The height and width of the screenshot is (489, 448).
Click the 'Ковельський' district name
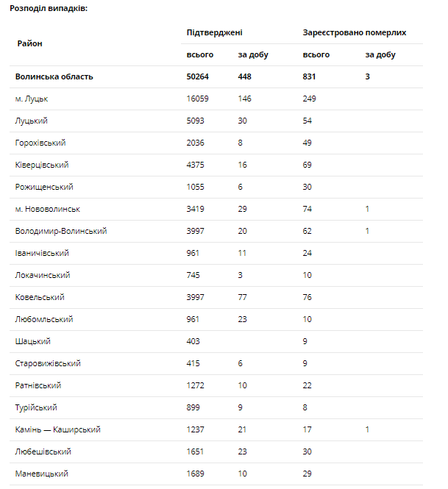coord(40,297)
